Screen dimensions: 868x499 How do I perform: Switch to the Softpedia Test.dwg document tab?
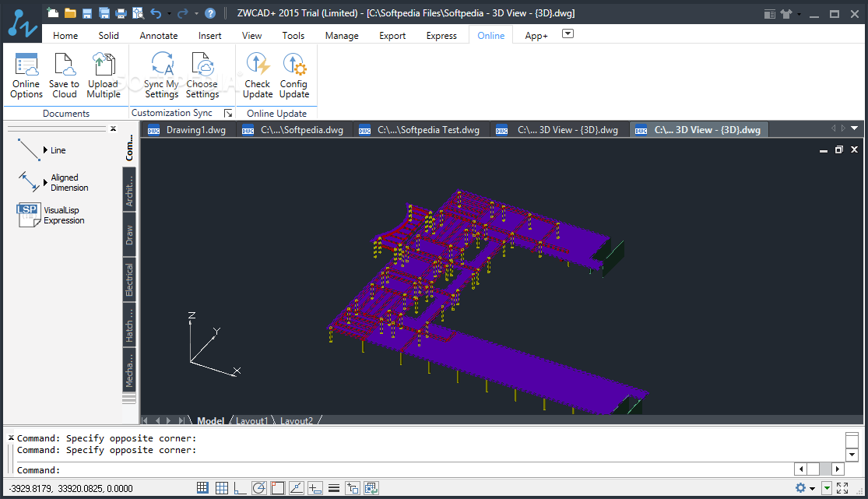coord(422,129)
